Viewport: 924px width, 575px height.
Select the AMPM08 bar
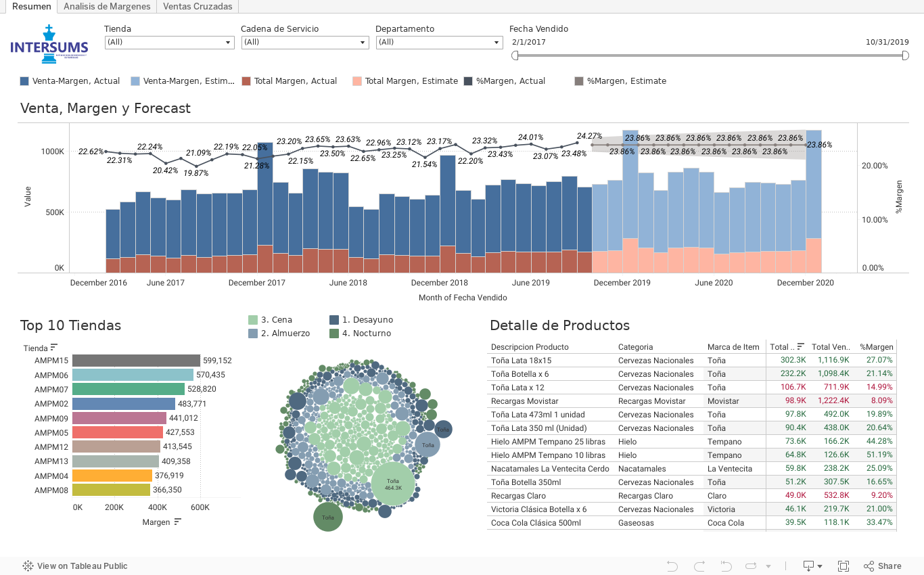(x=112, y=490)
